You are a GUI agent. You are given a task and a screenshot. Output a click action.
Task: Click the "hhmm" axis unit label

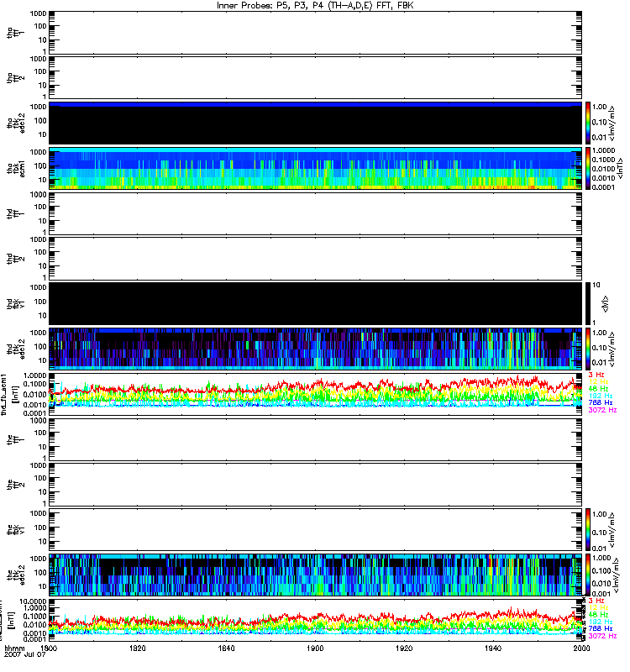coord(14,648)
